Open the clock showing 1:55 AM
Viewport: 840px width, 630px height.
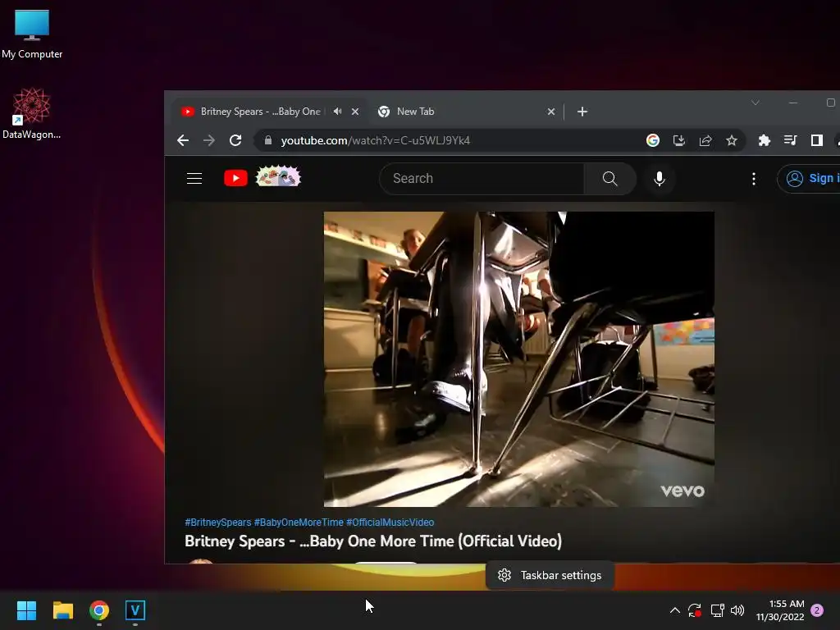coord(780,610)
